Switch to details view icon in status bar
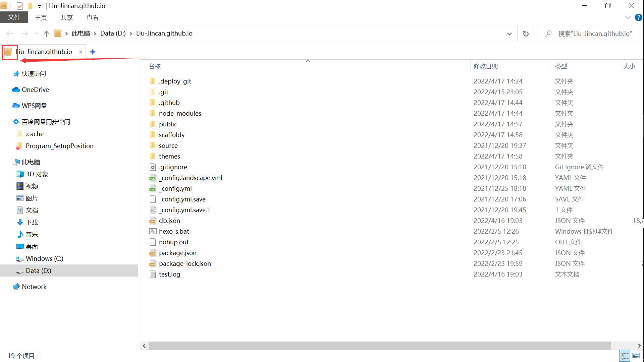 [x=625, y=356]
